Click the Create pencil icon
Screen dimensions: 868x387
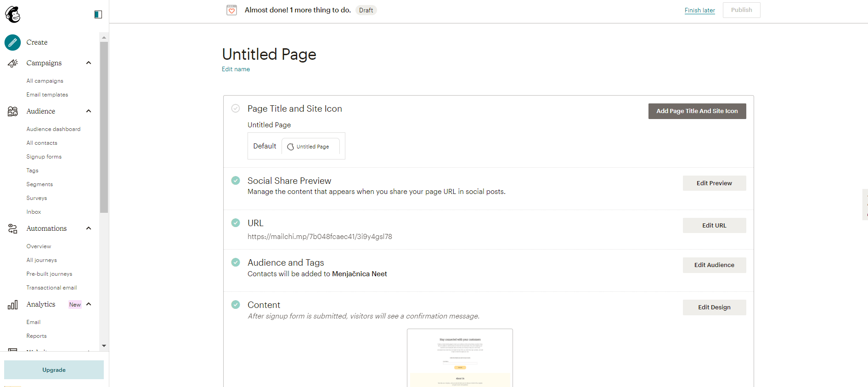(x=13, y=42)
